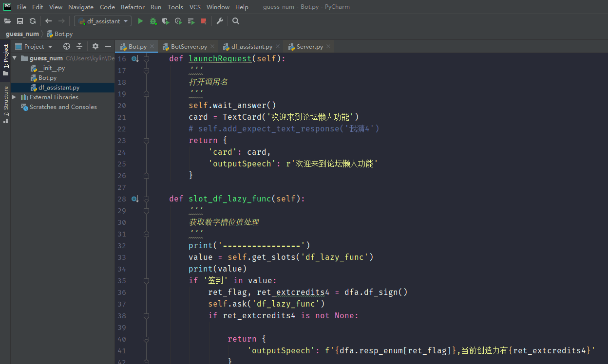Close the df_assistant.py editor tab
The image size is (608, 364).
(x=278, y=47)
